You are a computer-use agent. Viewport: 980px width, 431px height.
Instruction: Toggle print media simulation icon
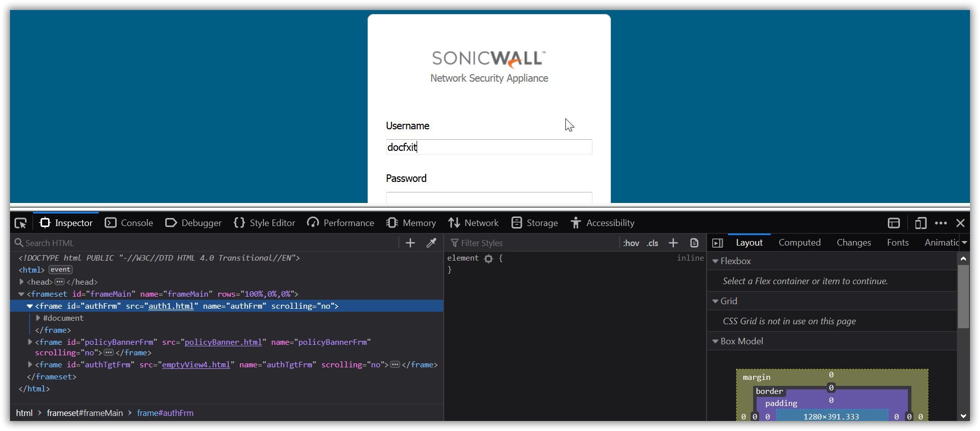coord(694,243)
